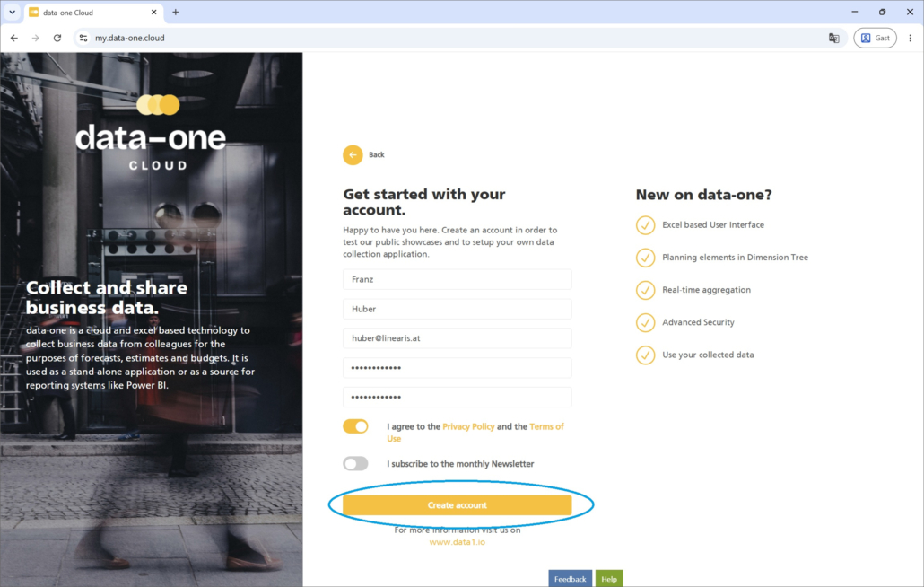Click the email field huber@linearis.at
This screenshot has height=587, width=924.
(458, 338)
